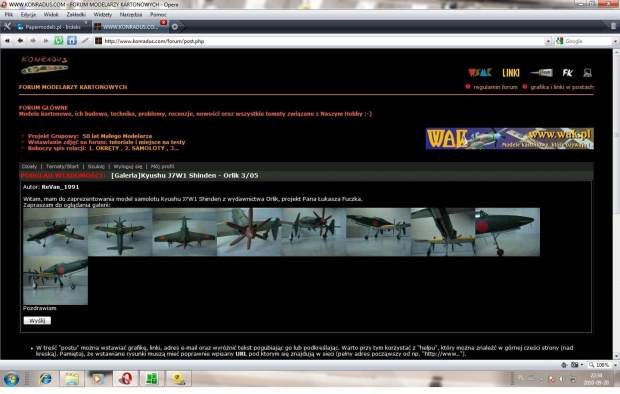Screen dimensions: 620x394
Task: Switch to the Papermodels.pl tab
Action: (52, 27)
